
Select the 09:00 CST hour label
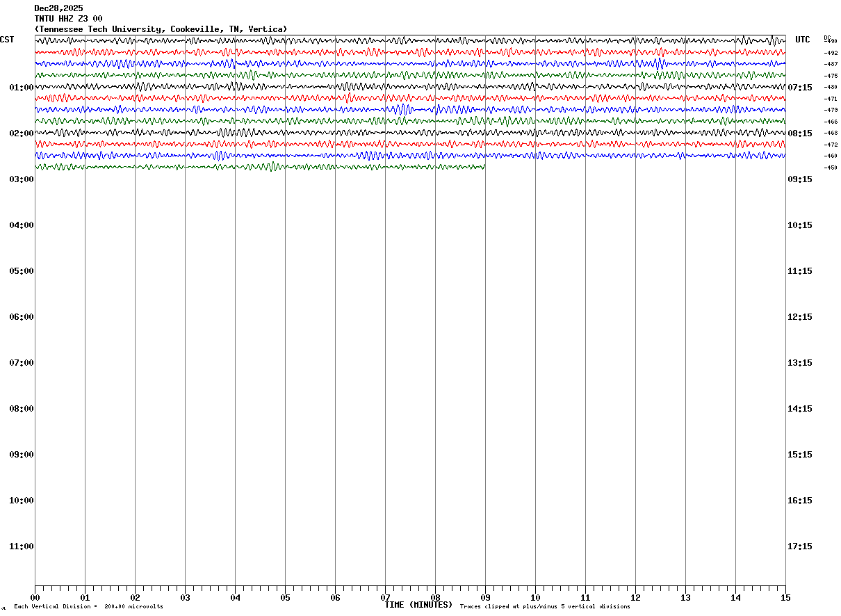[x=22, y=455]
